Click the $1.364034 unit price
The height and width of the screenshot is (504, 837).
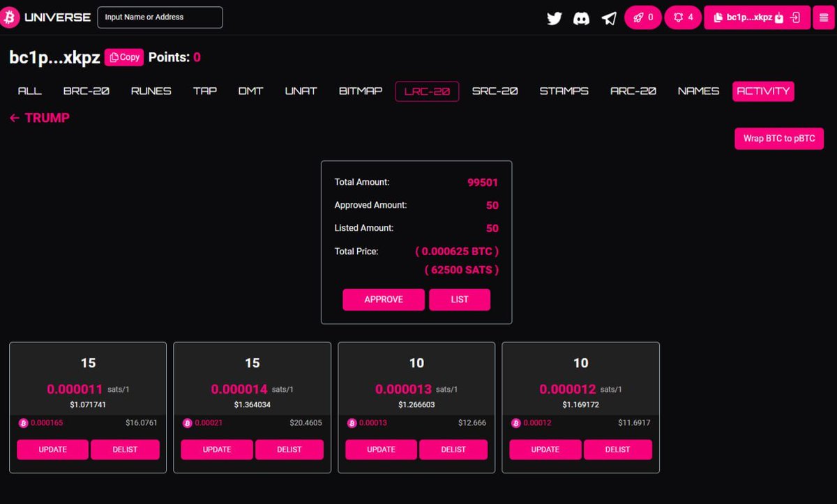click(252, 404)
